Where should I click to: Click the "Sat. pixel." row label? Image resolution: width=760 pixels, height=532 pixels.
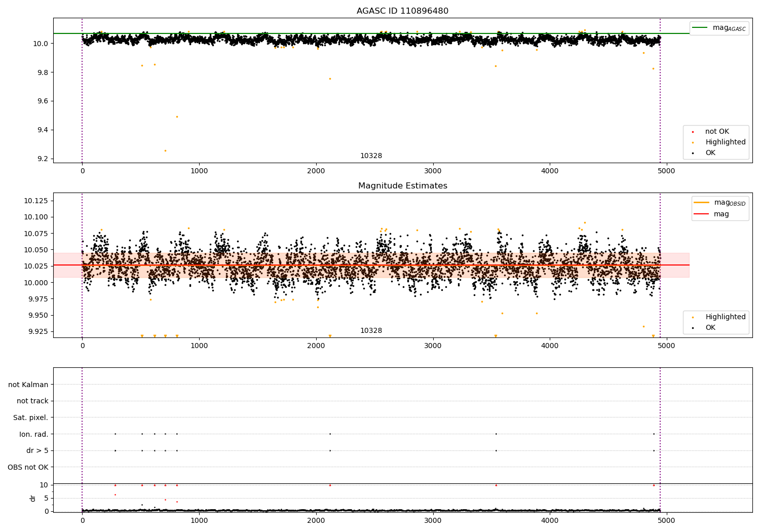point(31,418)
